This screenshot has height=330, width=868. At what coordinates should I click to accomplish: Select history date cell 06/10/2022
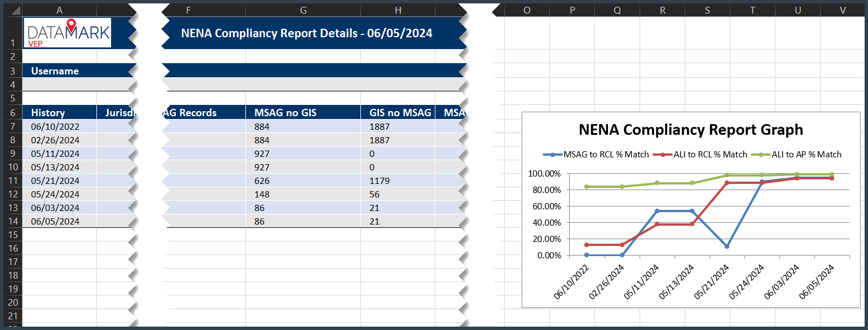pyautogui.click(x=59, y=126)
